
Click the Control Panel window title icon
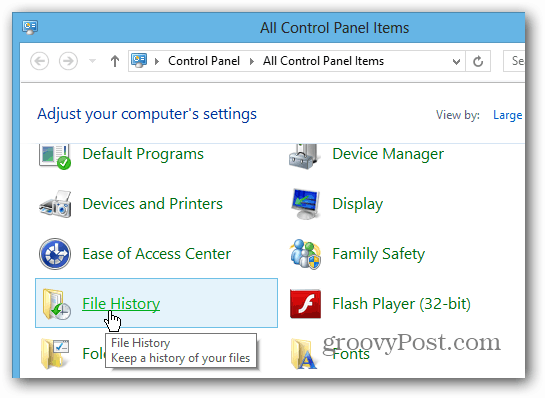point(30,27)
